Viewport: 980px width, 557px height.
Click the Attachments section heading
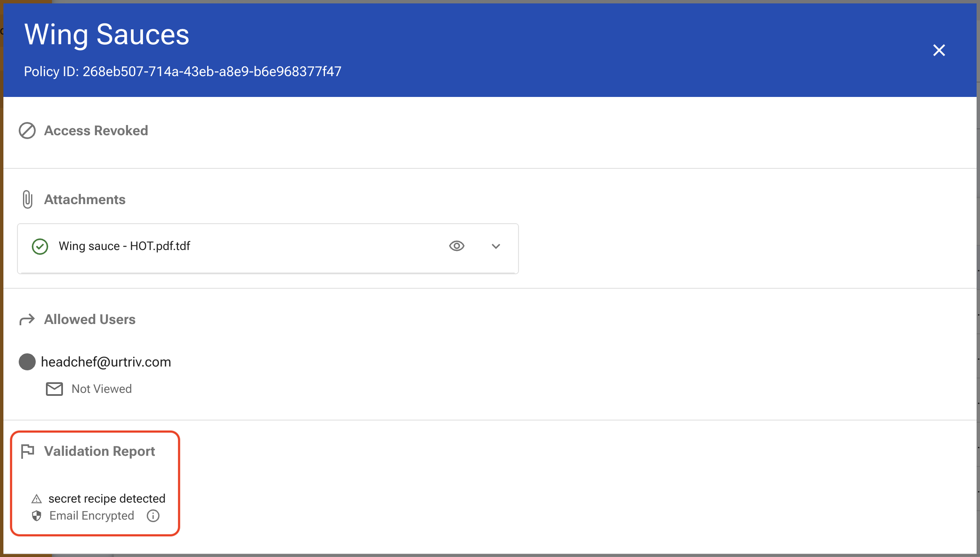pyautogui.click(x=85, y=199)
